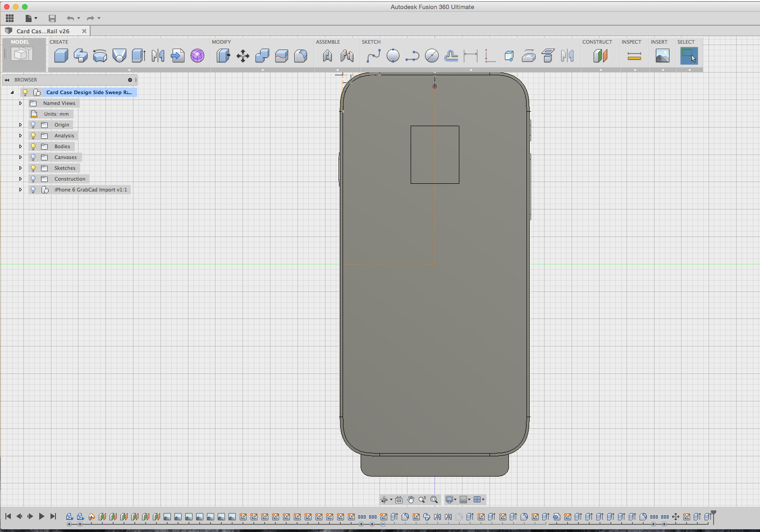Click timeline step back button
Viewport: 760px width, 532px height.
coord(19,516)
